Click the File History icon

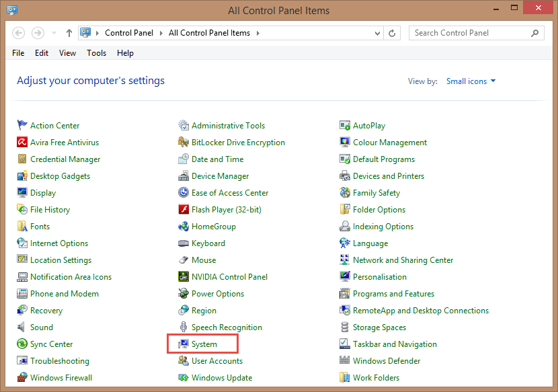pos(22,209)
